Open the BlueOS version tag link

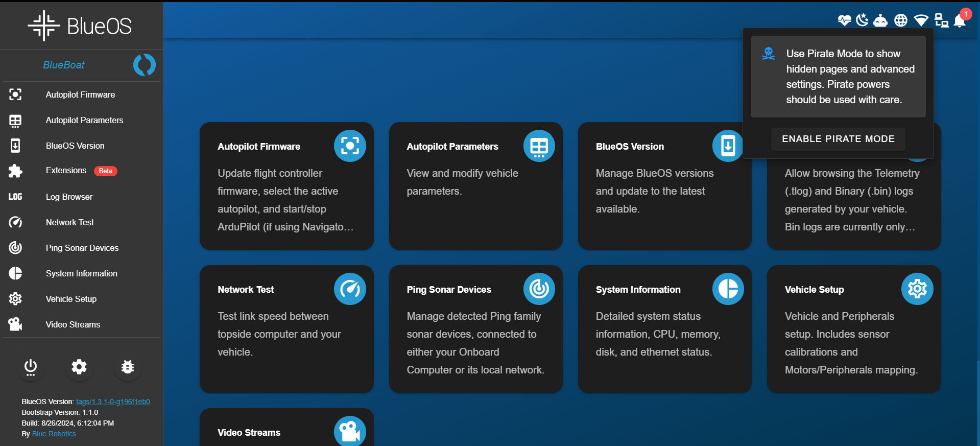click(x=113, y=402)
